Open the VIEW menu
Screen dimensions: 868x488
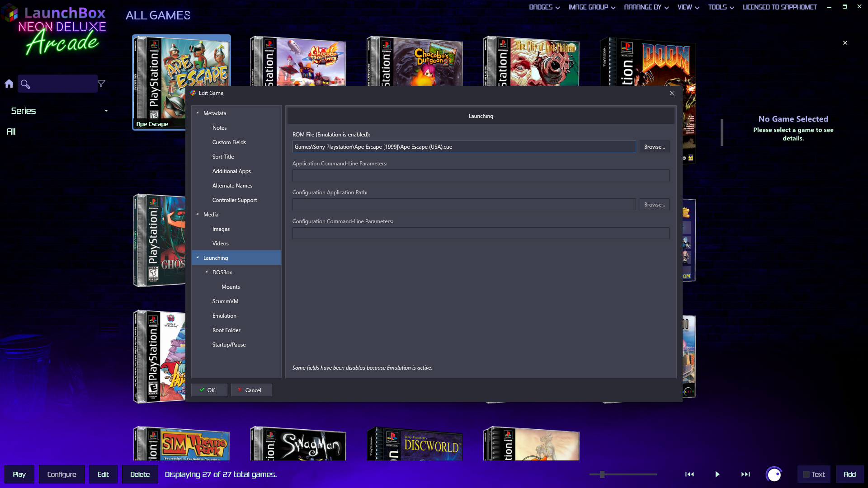coord(688,7)
